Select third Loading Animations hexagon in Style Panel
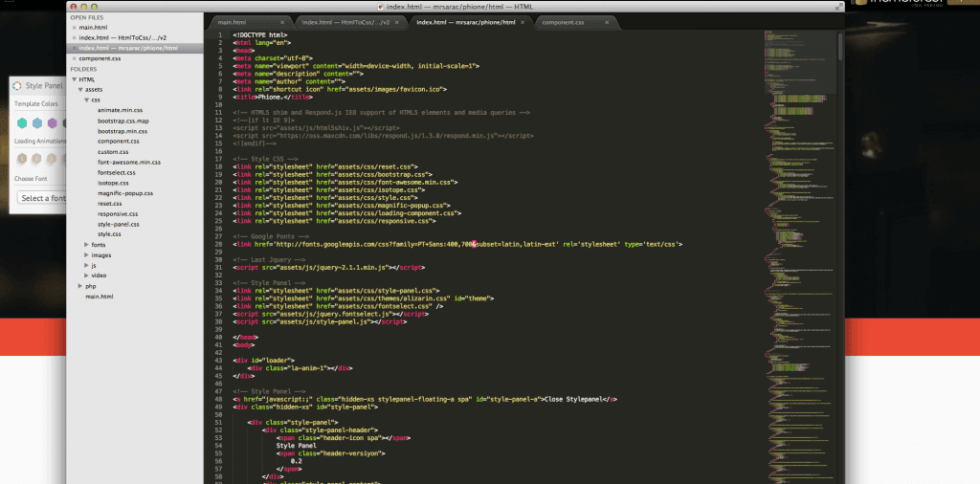 52,159
